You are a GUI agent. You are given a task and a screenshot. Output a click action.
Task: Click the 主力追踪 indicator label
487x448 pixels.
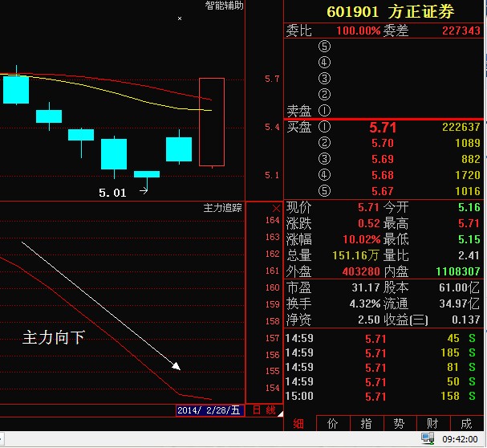(222, 208)
